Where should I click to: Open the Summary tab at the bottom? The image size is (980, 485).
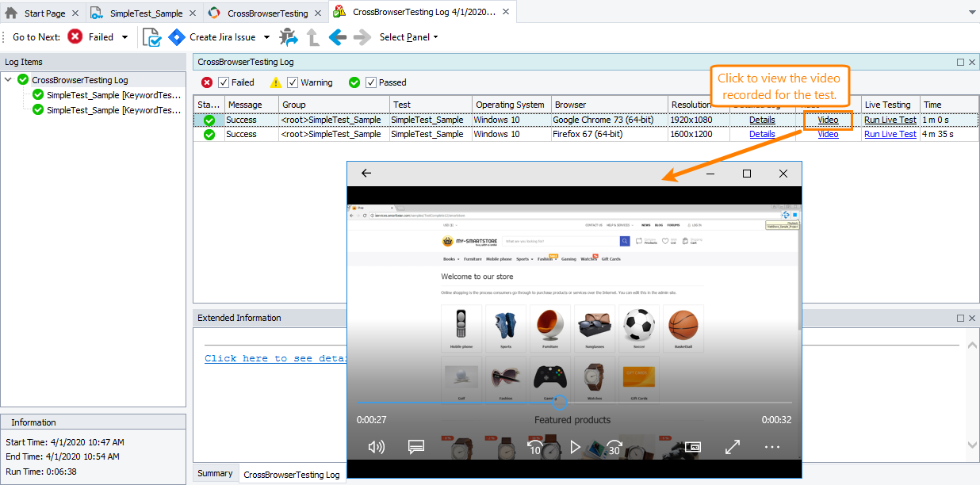(215, 473)
